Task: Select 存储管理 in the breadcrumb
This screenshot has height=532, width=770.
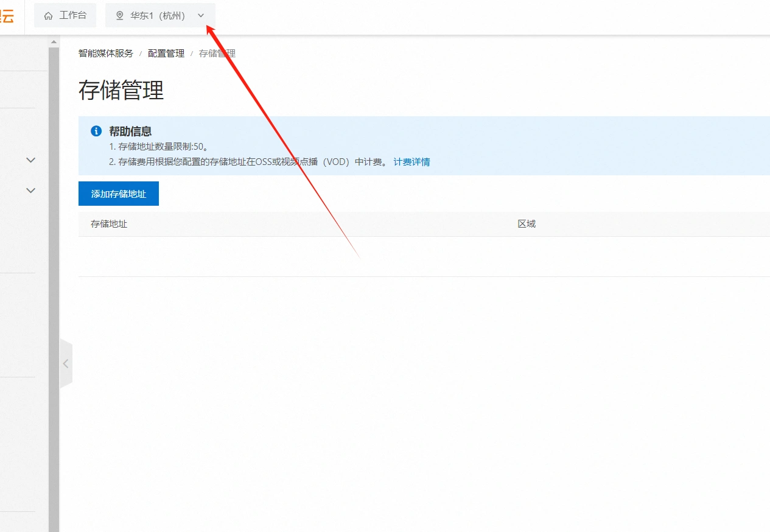Action: coord(217,54)
